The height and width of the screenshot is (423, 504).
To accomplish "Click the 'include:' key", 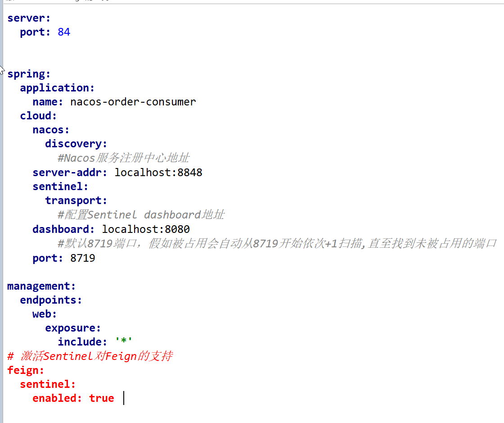I will [x=82, y=342].
